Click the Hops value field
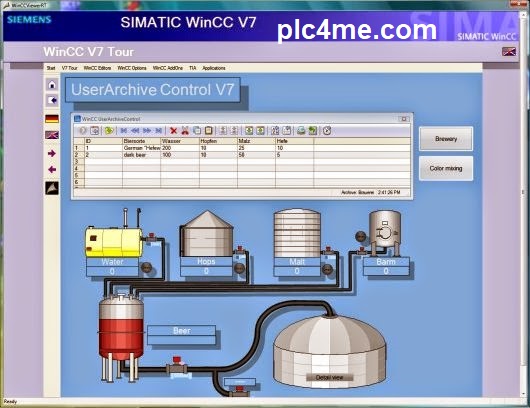 tap(206, 271)
